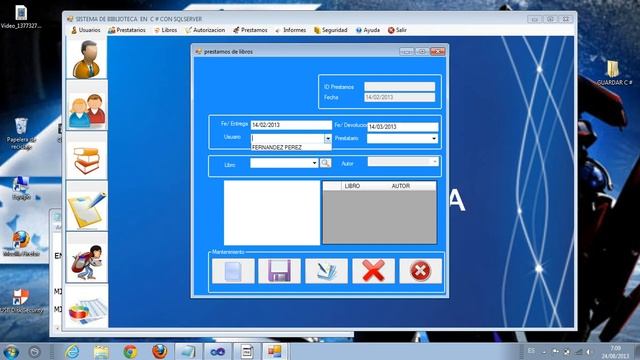Image resolution: width=640 pixels, height=360 pixels.
Task: Open the Mozilla Firefox desktop shortcut
Action: pyautogui.click(x=21, y=244)
